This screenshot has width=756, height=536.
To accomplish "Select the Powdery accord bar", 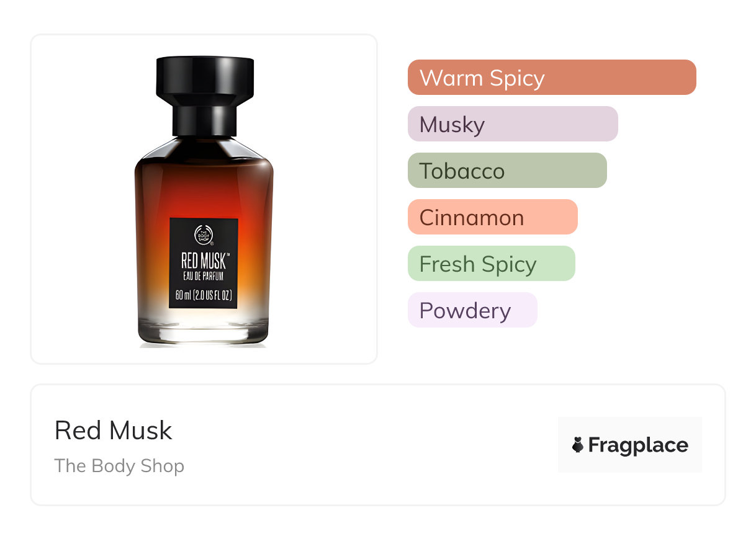I will click(x=472, y=310).
